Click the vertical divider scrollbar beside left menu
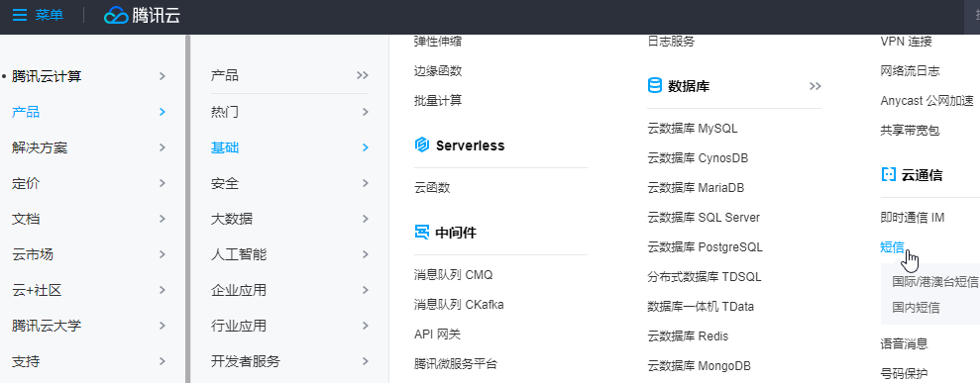The width and height of the screenshot is (980, 383). tap(187, 209)
